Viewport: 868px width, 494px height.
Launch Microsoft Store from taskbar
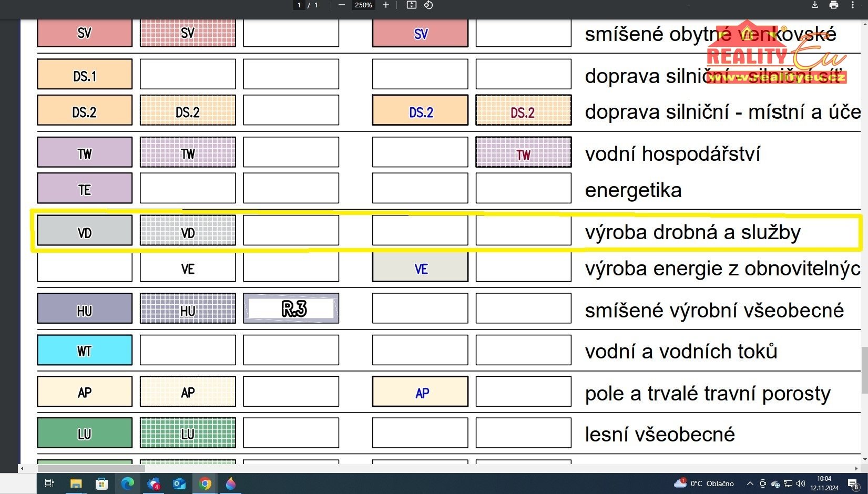[102, 483]
